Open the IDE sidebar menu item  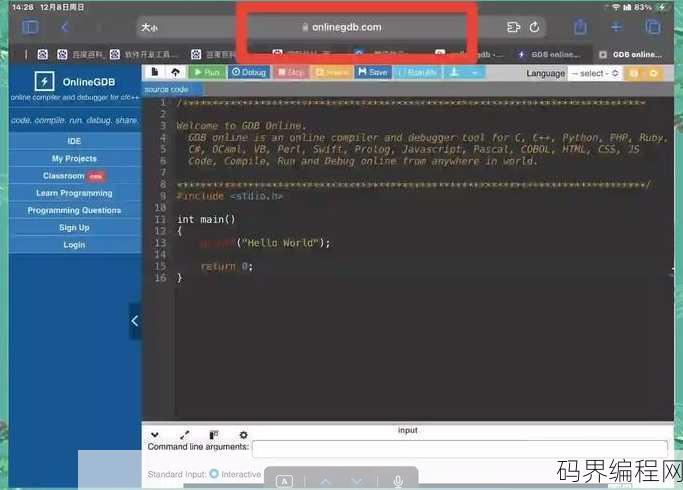(74, 141)
